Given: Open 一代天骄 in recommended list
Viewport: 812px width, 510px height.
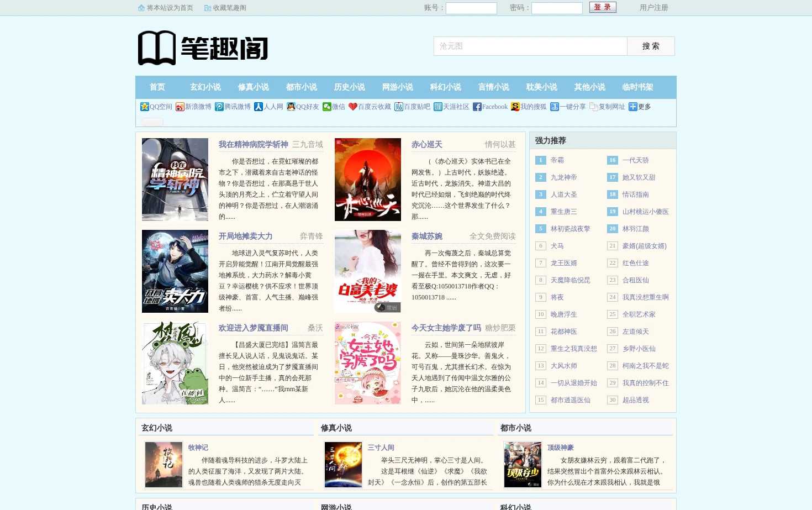Looking at the screenshot, I should [636, 160].
